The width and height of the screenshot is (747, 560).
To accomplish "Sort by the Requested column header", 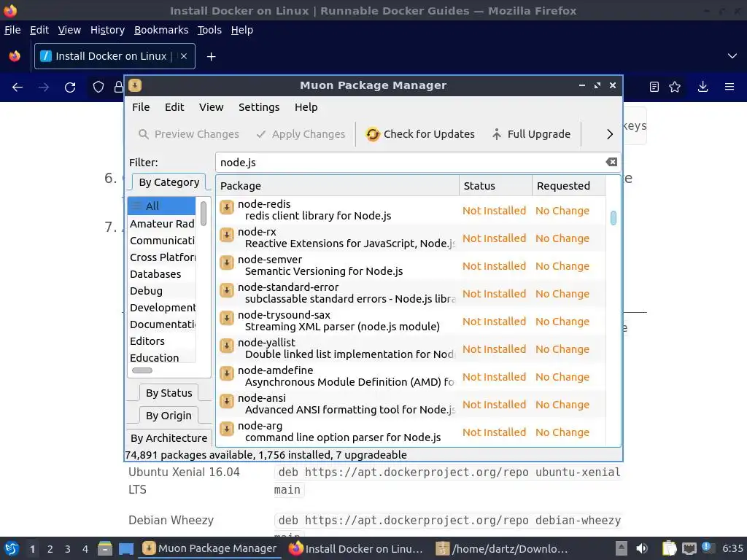I will [569, 186].
